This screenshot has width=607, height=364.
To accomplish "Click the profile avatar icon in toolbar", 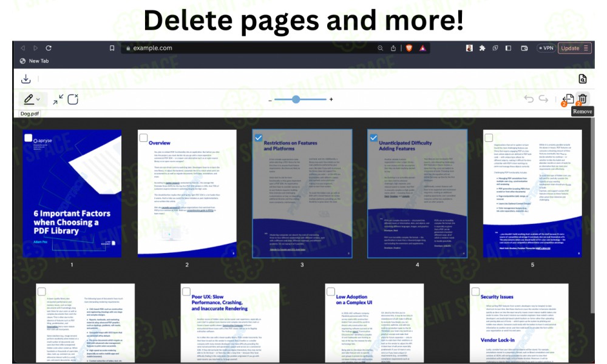I will coord(469,48).
